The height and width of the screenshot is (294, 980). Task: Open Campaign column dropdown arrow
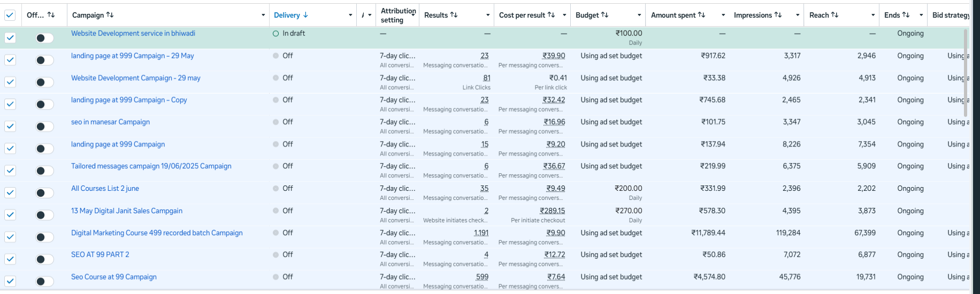[263, 15]
